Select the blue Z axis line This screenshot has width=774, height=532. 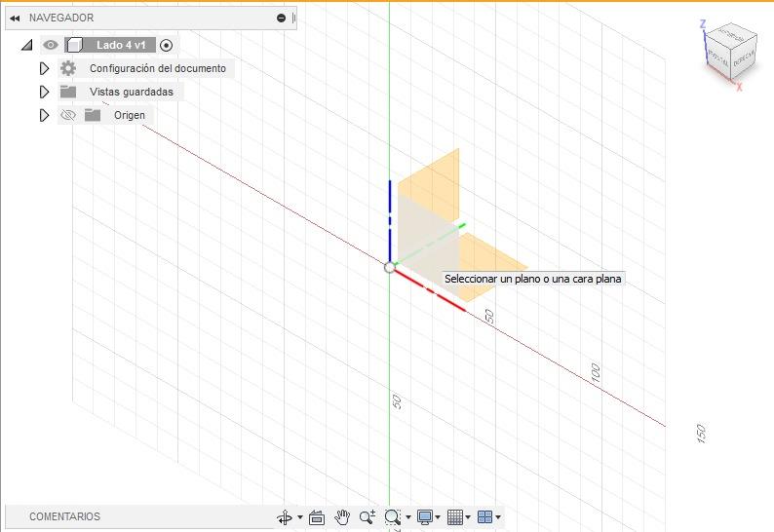(x=390, y=219)
